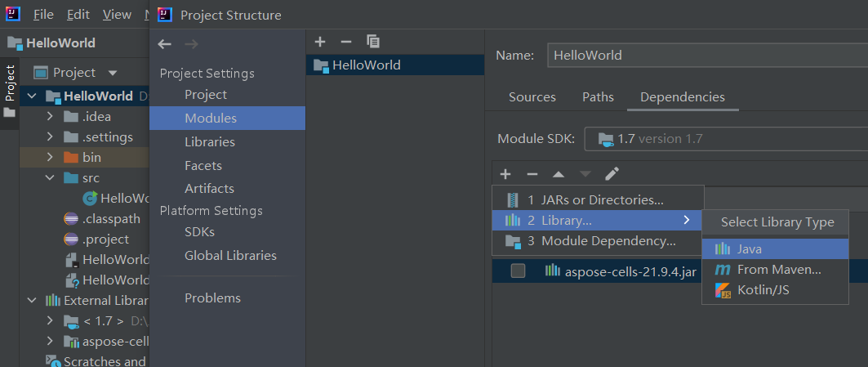Viewport: 868px width, 367px height.
Task: Expand the .settings folder
Action: point(50,137)
